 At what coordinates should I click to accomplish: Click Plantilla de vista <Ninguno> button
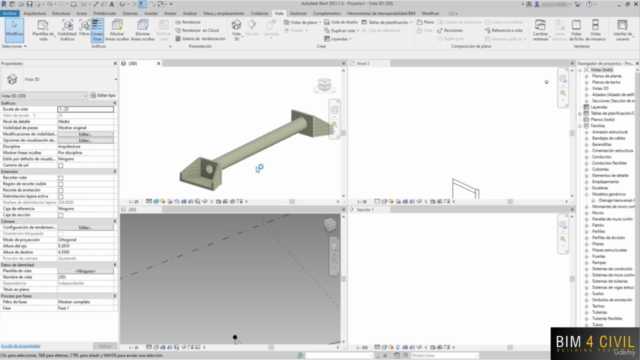coord(85,271)
